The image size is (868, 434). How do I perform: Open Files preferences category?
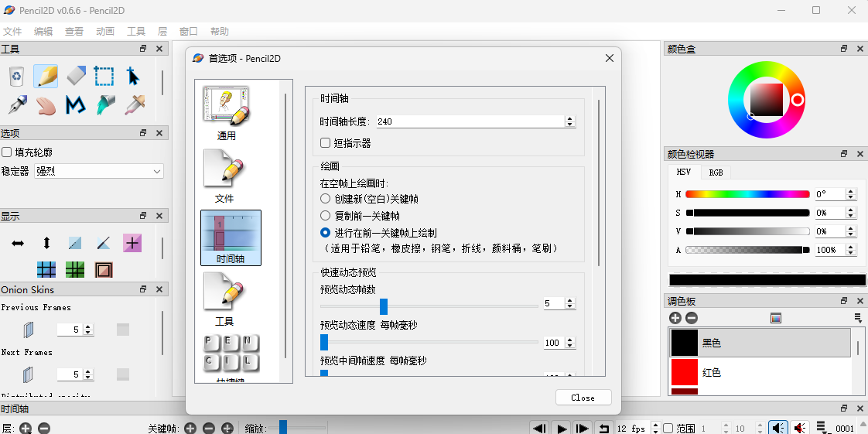(x=224, y=176)
